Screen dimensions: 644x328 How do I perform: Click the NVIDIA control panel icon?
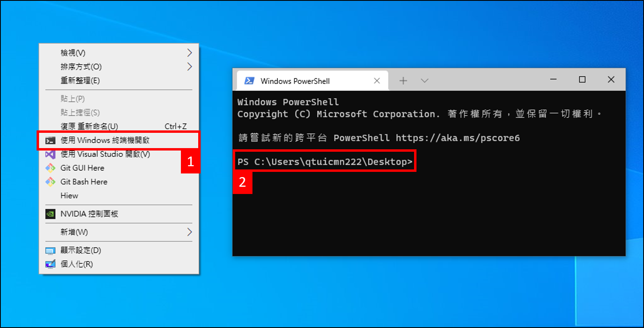pos(50,214)
